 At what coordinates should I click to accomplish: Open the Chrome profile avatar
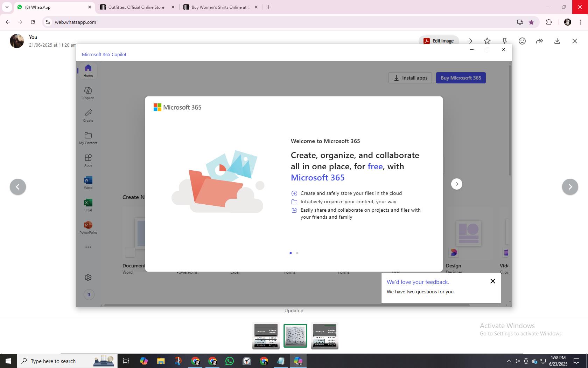click(x=568, y=22)
